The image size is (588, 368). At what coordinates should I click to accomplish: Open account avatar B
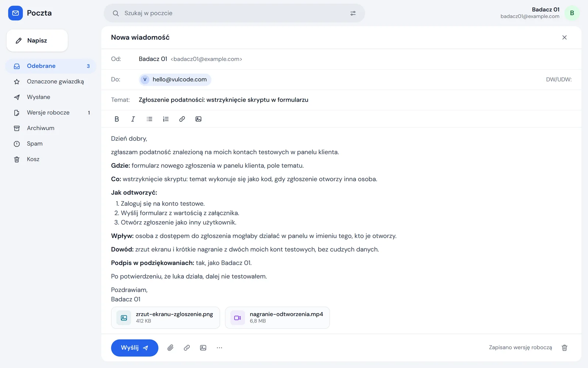572,13
